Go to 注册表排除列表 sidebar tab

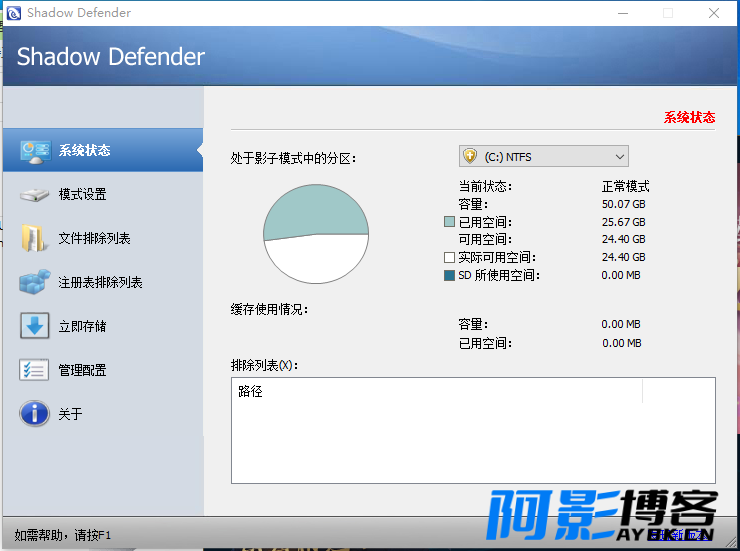(x=103, y=282)
